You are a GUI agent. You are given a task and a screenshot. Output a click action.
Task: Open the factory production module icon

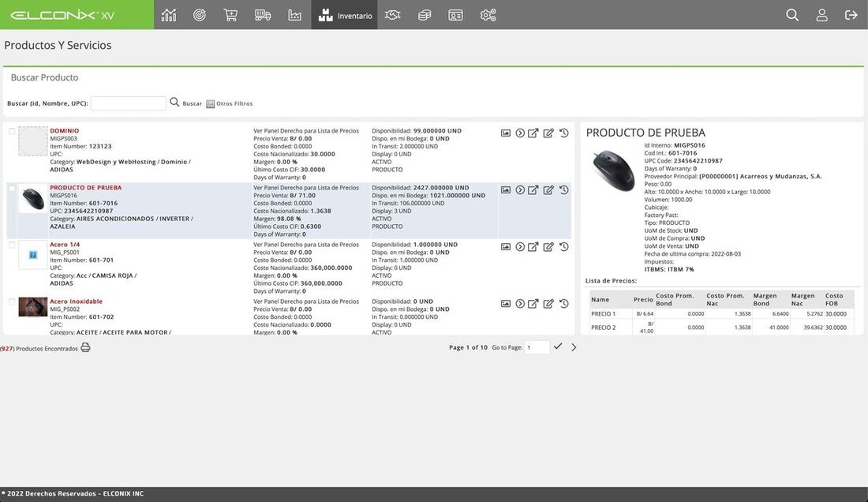[294, 15]
